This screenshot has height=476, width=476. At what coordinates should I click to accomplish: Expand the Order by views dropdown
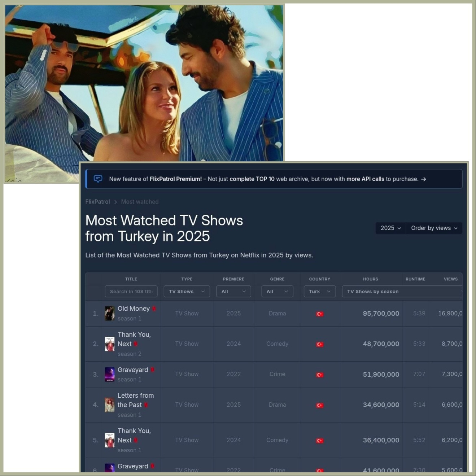click(x=434, y=228)
